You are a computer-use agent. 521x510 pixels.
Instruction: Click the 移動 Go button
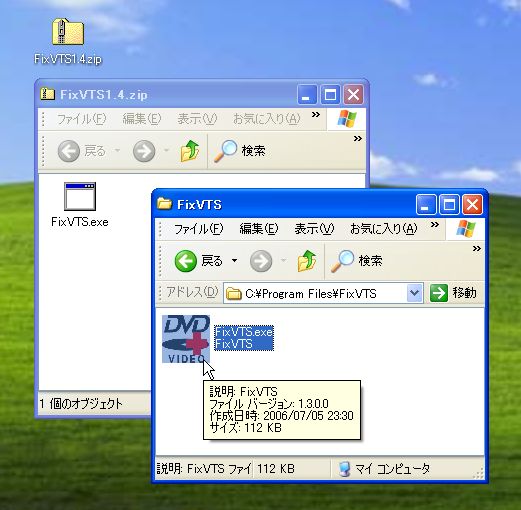point(453,293)
